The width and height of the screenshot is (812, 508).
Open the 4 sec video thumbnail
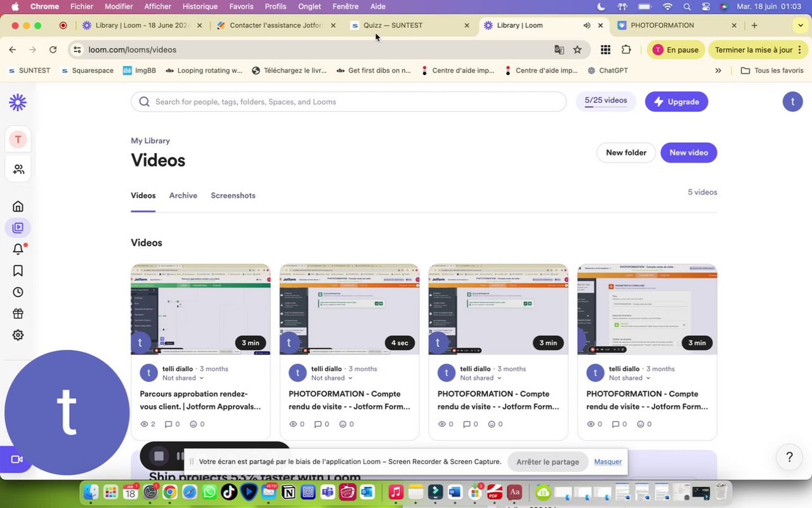pyautogui.click(x=350, y=309)
